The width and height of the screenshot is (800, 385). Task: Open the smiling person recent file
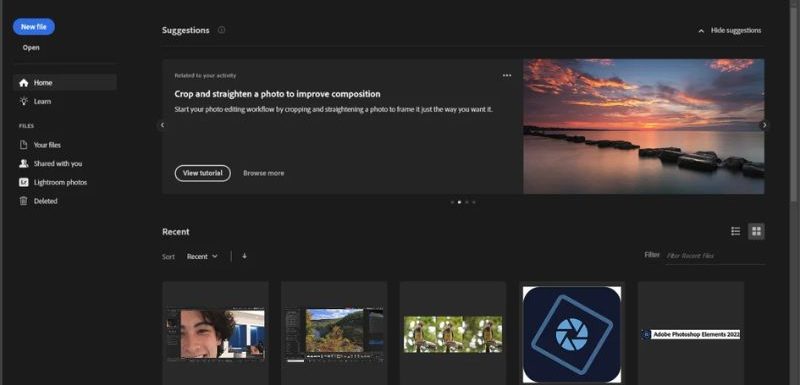[216, 334]
